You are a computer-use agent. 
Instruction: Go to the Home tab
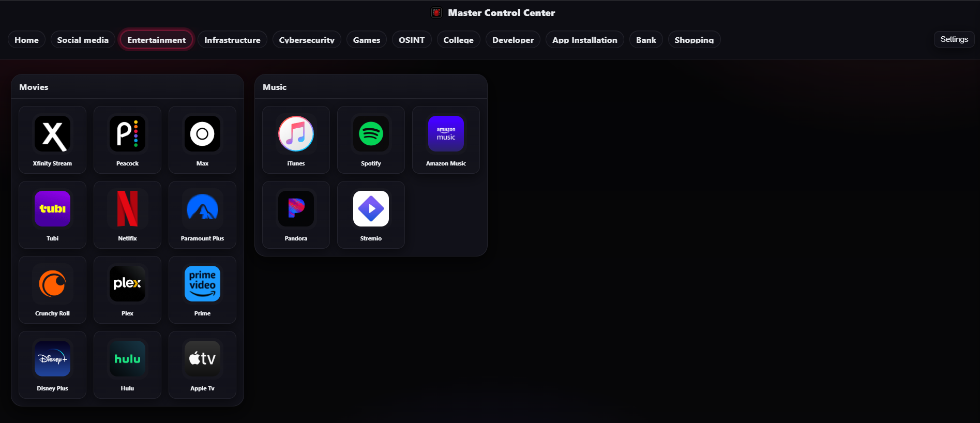pos(26,40)
